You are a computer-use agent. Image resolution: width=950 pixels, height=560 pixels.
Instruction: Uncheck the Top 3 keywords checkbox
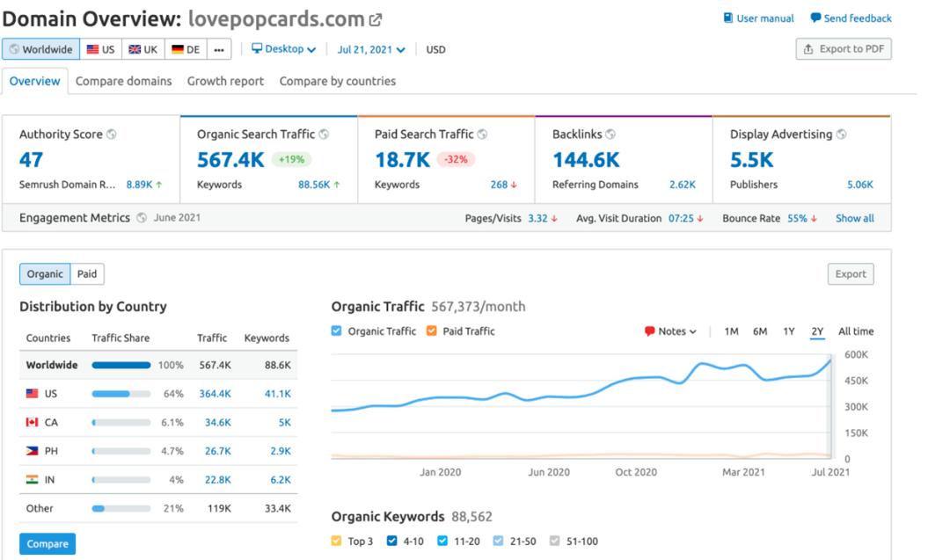coord(337,542)
